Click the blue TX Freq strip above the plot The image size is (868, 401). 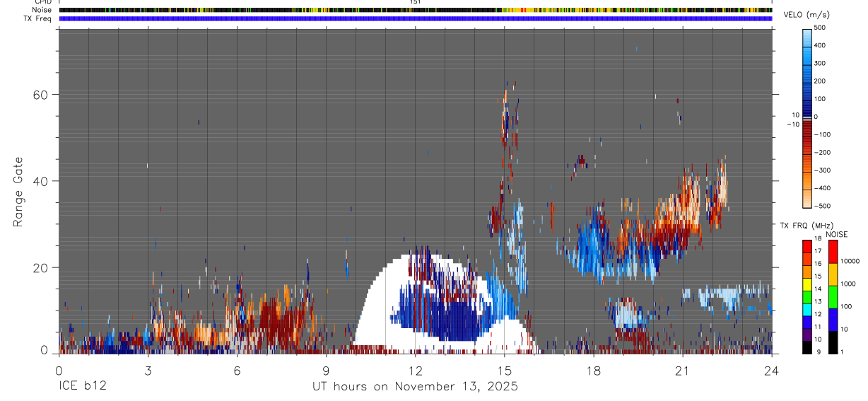(416, 18)
